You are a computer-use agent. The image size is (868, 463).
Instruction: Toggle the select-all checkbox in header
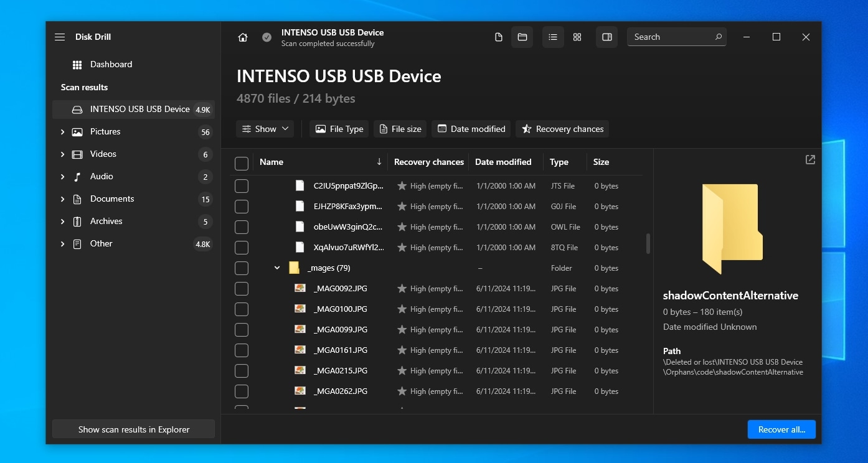pos(242,163)
